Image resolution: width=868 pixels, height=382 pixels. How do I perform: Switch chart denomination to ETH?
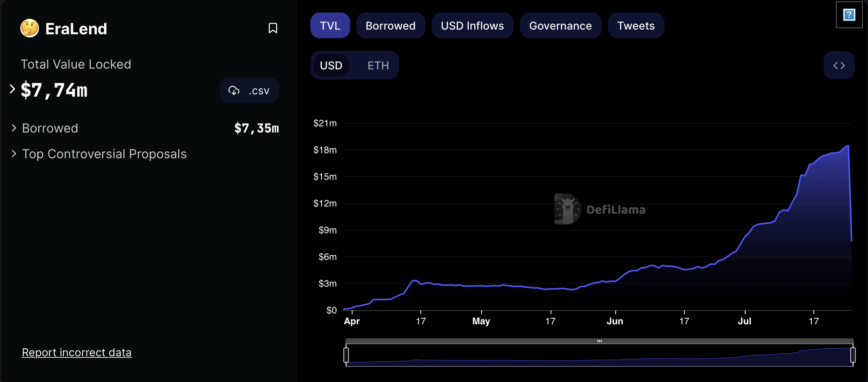coord(378,65)
